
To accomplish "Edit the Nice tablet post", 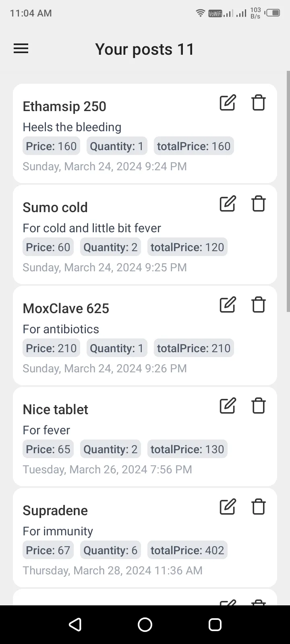I will pyautogui.click(x=228, y=406).
